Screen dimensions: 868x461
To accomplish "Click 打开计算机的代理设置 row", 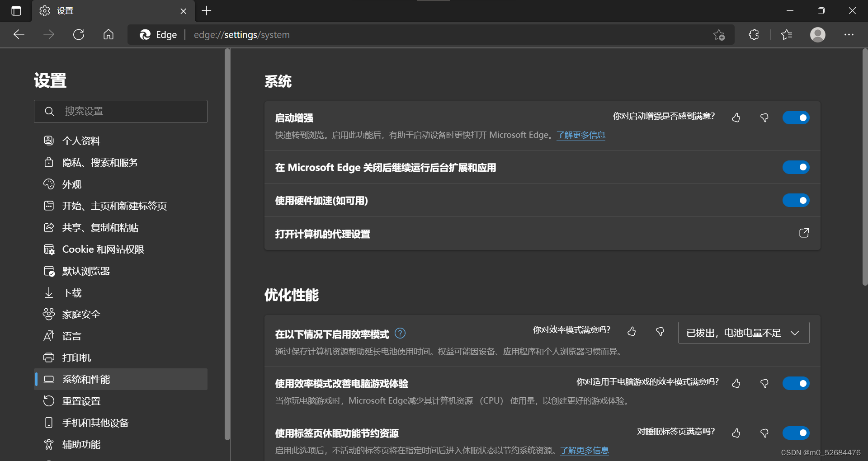I will tap(542, 234).
